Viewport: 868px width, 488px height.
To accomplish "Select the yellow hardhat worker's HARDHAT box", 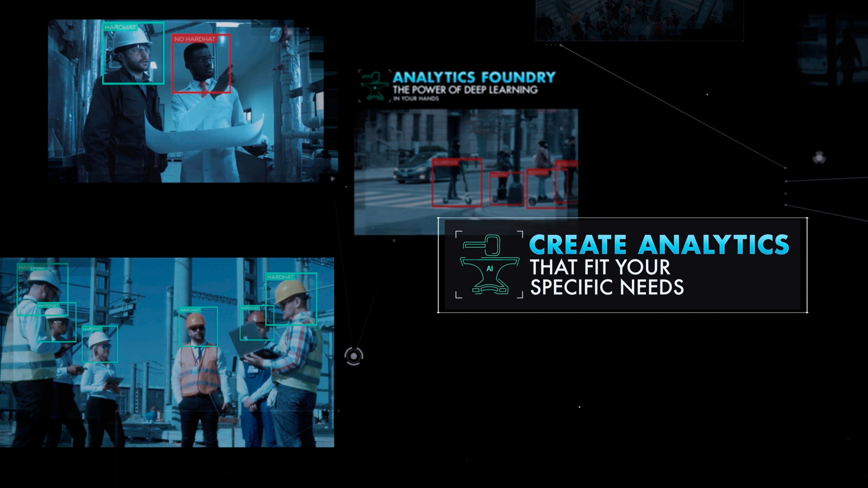I will click(291, 299).
